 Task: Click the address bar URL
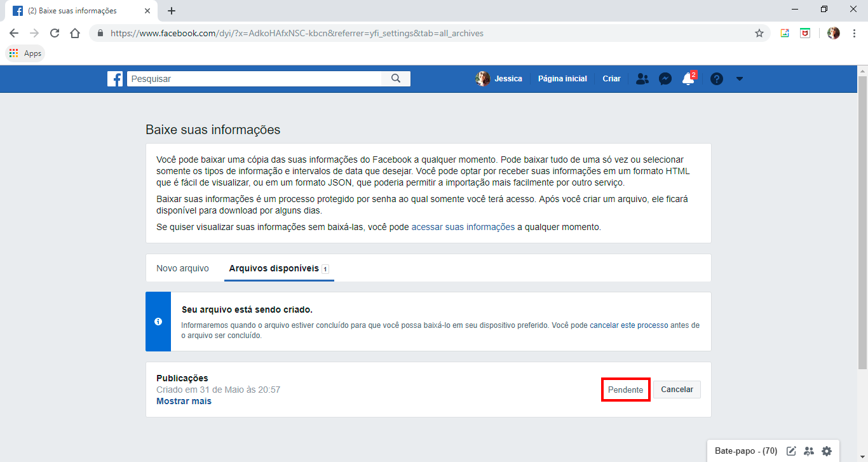[297, 33]
